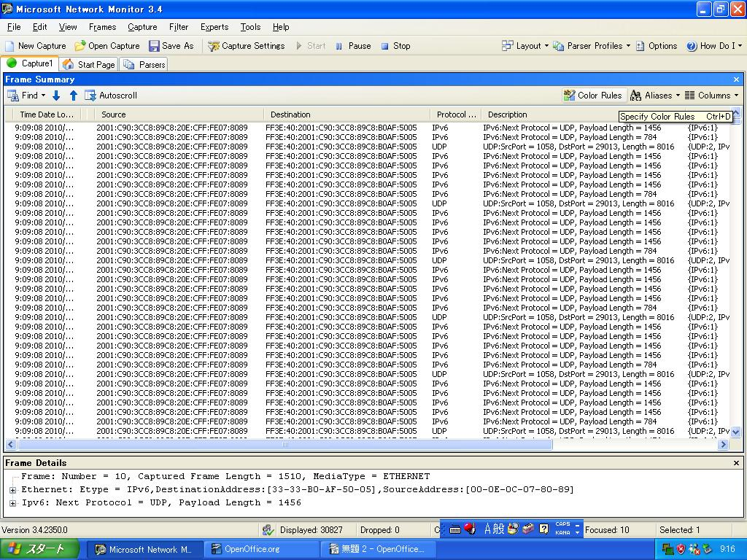Viewport: 747px width, 560px height.
Task: Click the Dropped: 0 status text
Action: (x=379, y=530)
